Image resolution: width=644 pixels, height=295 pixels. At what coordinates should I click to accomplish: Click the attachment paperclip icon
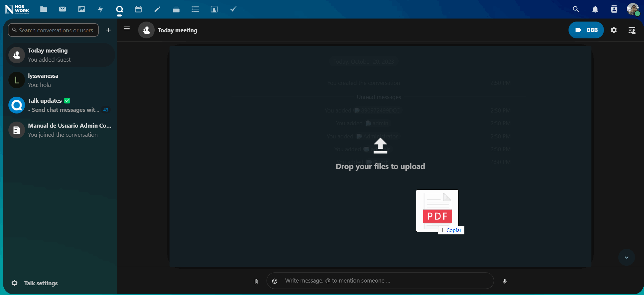[x=256, y=281]
